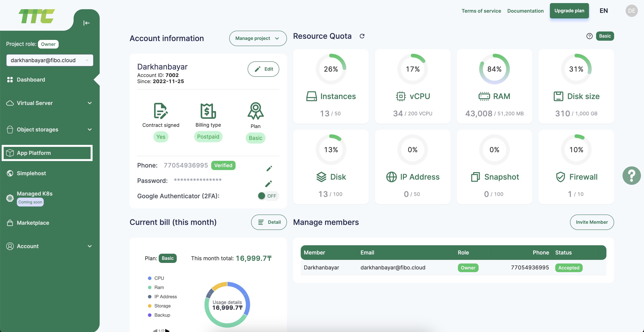Refresh the Resource Quota

(362, 36)
